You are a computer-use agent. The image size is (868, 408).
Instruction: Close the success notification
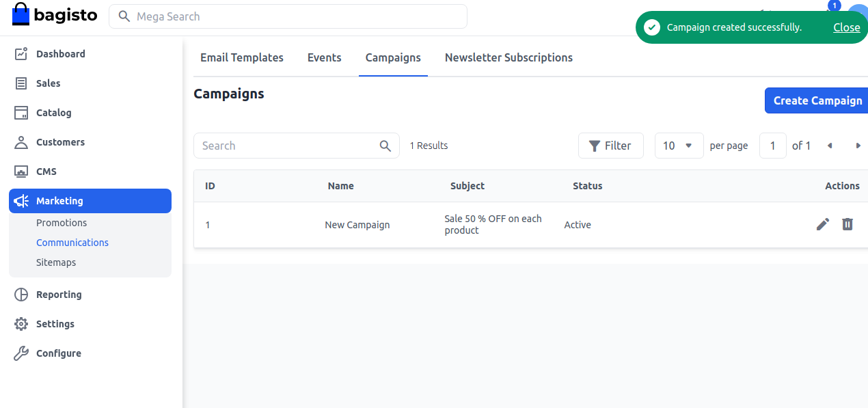[x=846, y=27]
